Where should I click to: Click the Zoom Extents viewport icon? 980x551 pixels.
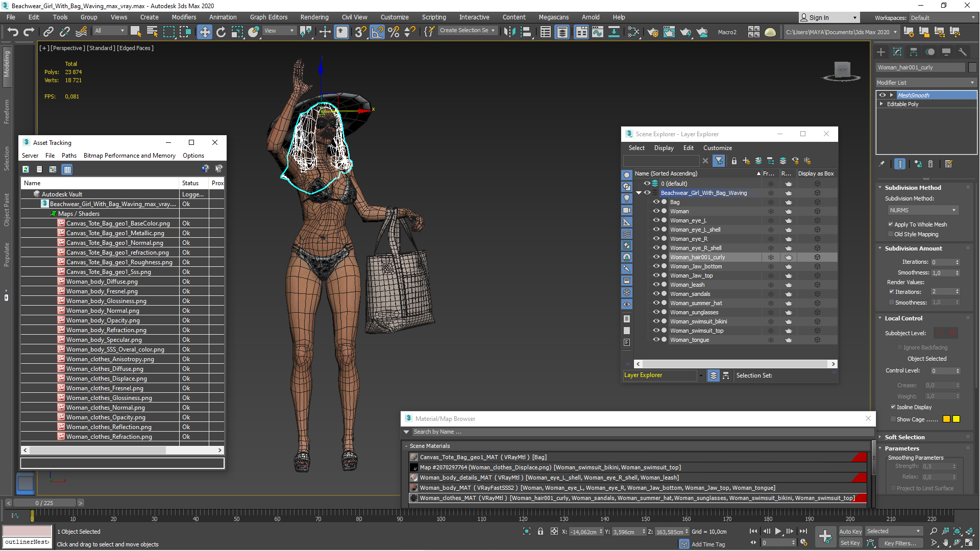pos(957,531)
